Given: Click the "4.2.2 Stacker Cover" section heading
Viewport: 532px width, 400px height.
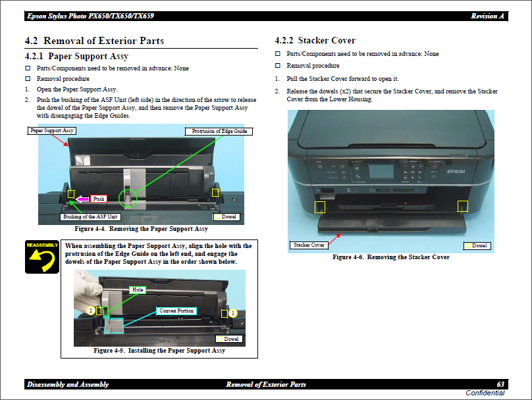Looking at the screenshot, I should (x=315, y=41).
